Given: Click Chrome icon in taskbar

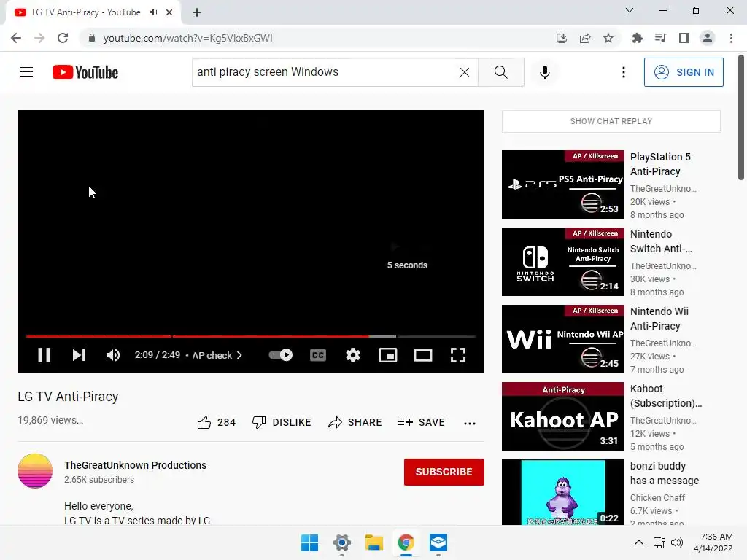Looking at the screenshot, I should pos(406,542).
